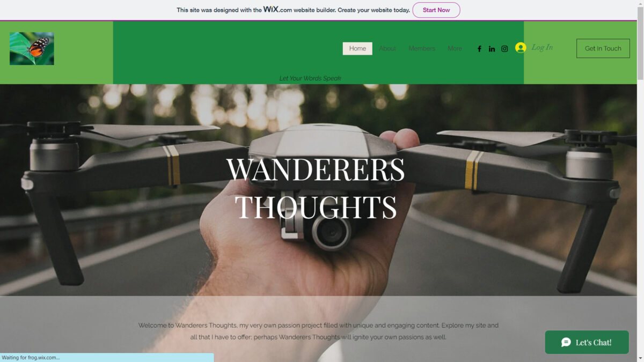Click the Let Your Words Speak tagline
This screenshot has height=362, width=644.
[x=310, y=78]
